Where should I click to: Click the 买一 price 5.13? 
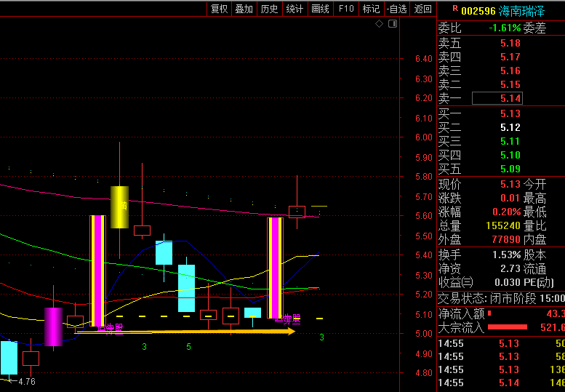point(510,113)
